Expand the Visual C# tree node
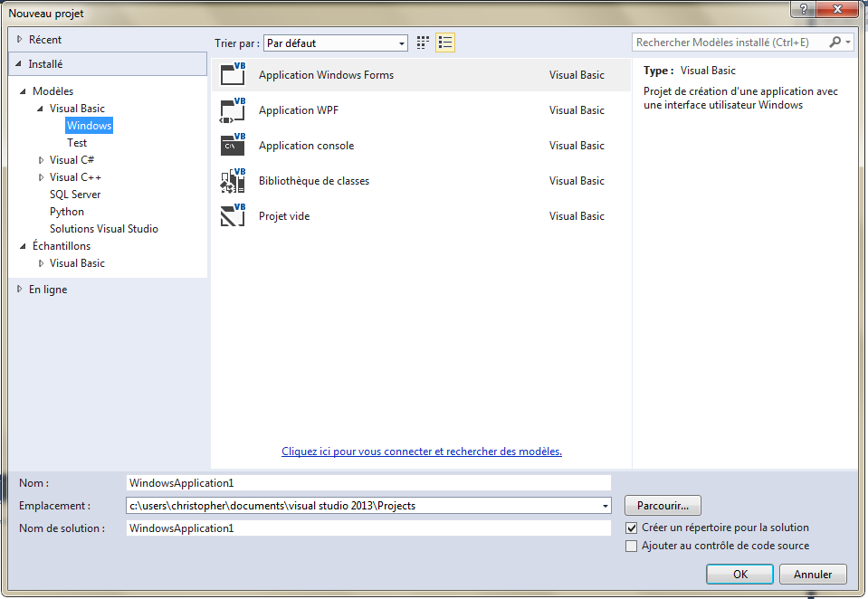The width and height of the screenshot is (868, 599). [41, 160]
